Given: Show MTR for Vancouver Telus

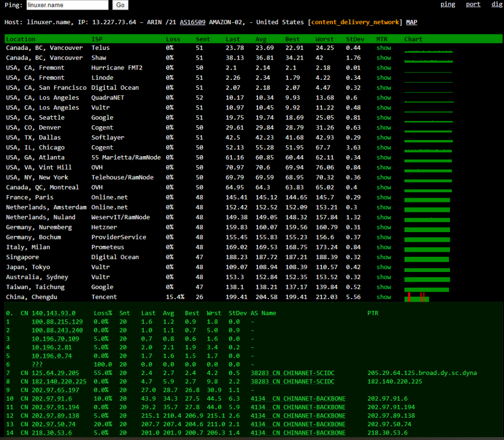Looking at the screenshot, I should [x=383, y=48].
